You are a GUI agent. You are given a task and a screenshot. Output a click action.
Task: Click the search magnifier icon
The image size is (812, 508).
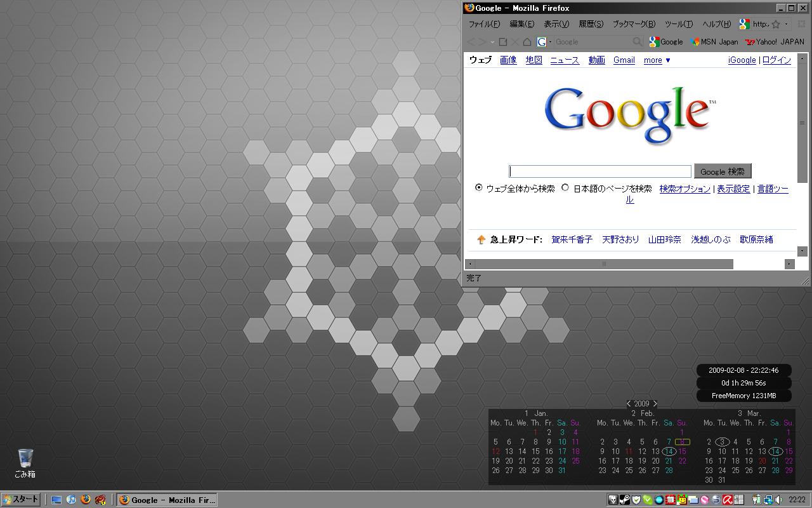638,42
